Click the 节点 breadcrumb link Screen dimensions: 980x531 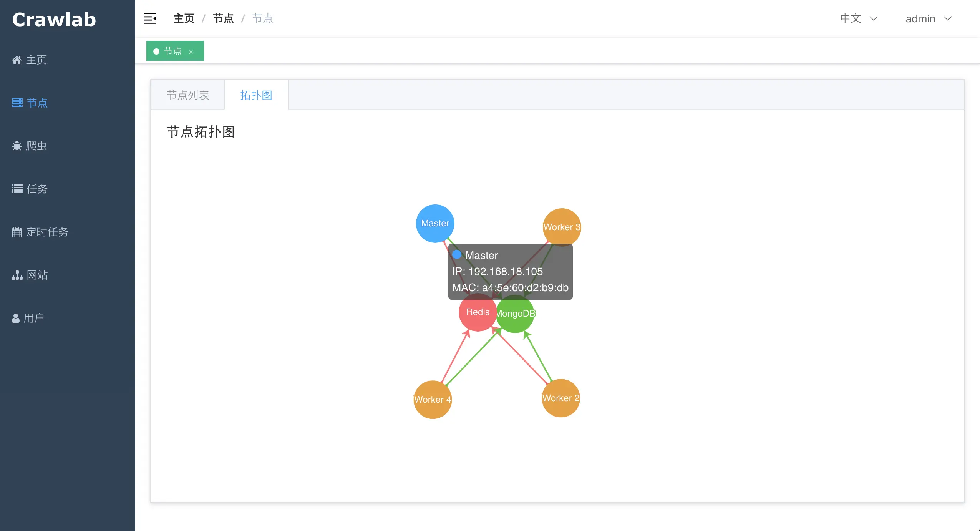pos(223,18)
